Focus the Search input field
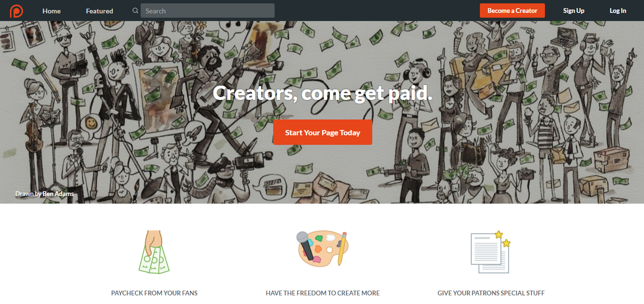This screenshot has height=304, width=644. pyautogui.click(x=208, y=11)
